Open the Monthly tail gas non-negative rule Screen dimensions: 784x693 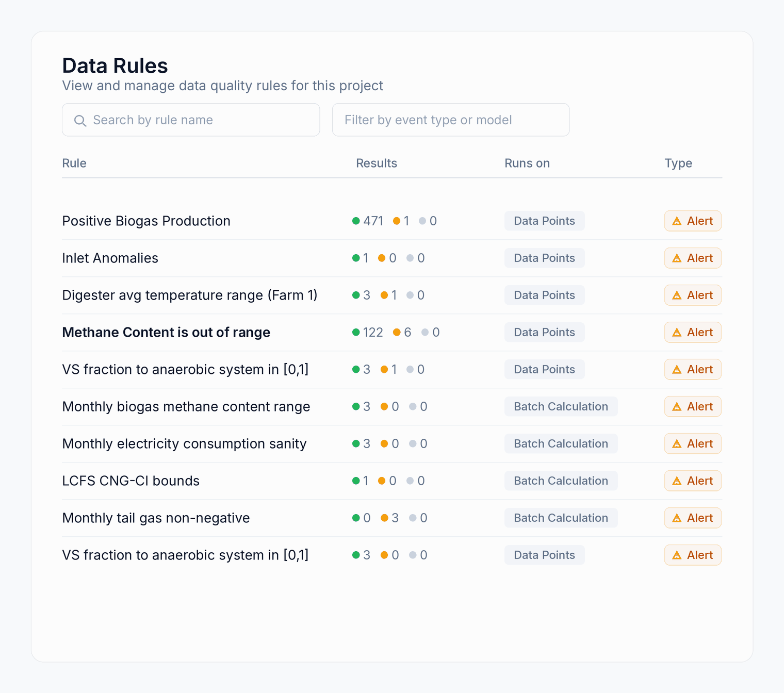tap(156, 518)
